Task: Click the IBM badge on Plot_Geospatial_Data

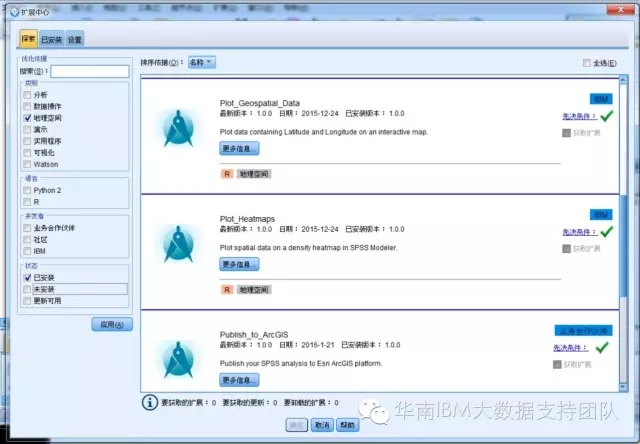Action: (x=601, y=99)
